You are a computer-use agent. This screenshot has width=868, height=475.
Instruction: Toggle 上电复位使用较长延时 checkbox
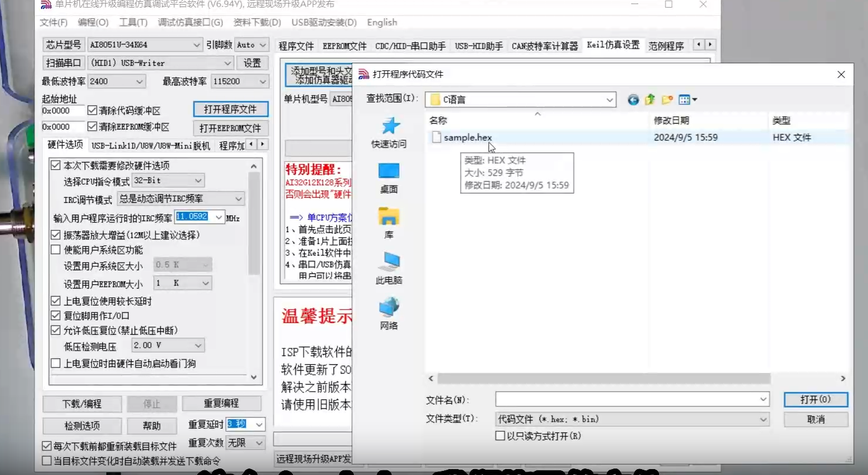pos(56,301)
